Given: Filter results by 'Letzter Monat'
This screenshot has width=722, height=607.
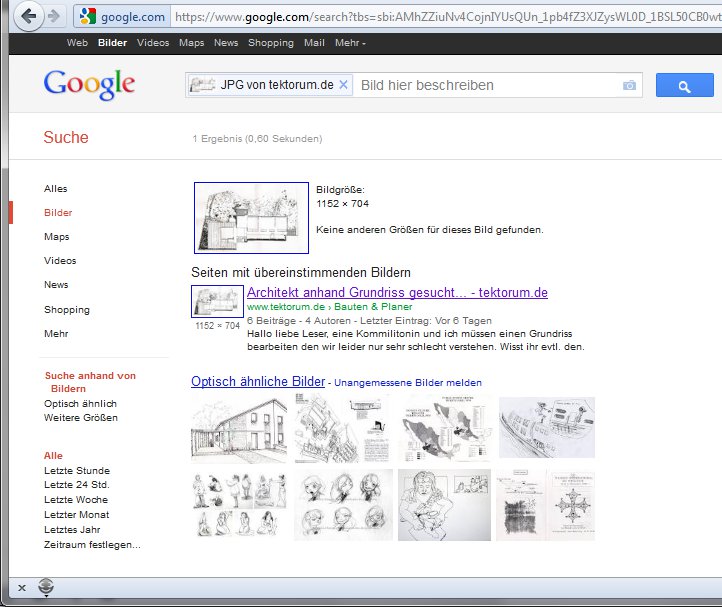Looking at the screenshot, I should [76, 514].
